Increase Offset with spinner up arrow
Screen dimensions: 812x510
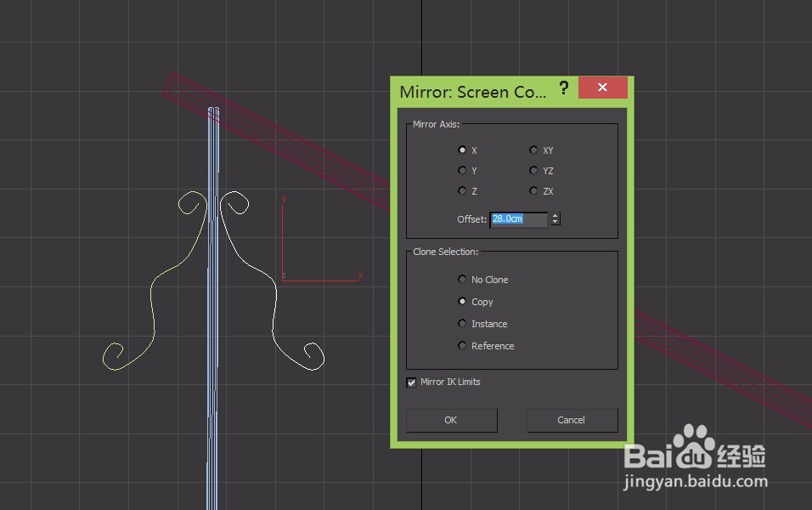click(555, 216)
